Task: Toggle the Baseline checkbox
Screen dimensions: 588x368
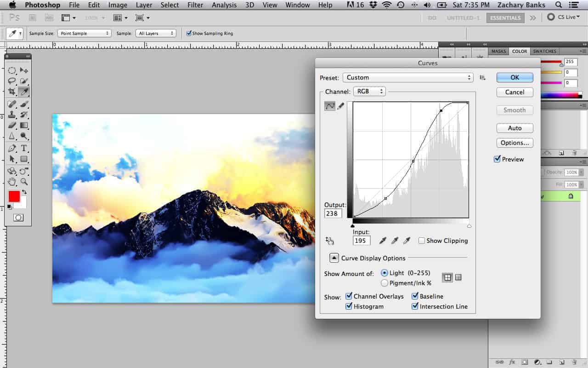Action: coord(415,296)
